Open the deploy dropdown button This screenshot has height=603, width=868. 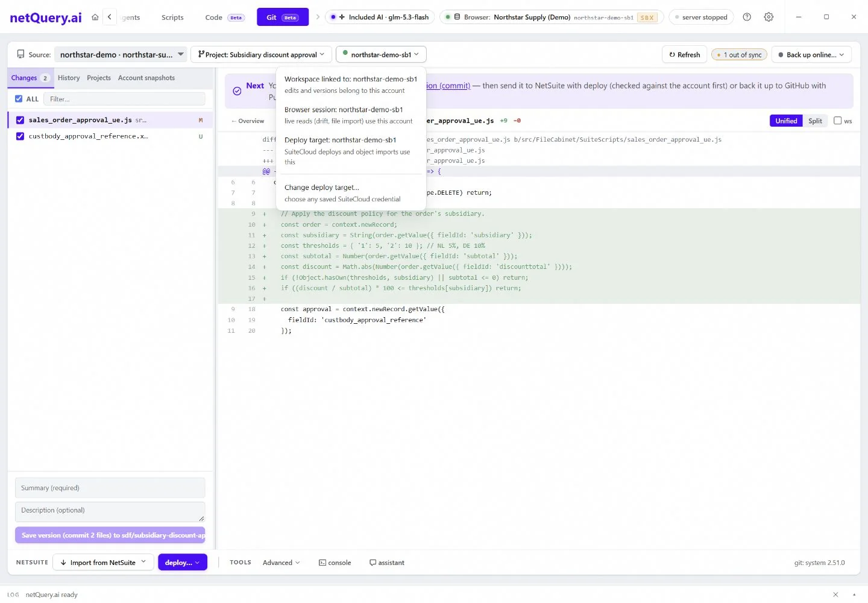tap(183, 563)
